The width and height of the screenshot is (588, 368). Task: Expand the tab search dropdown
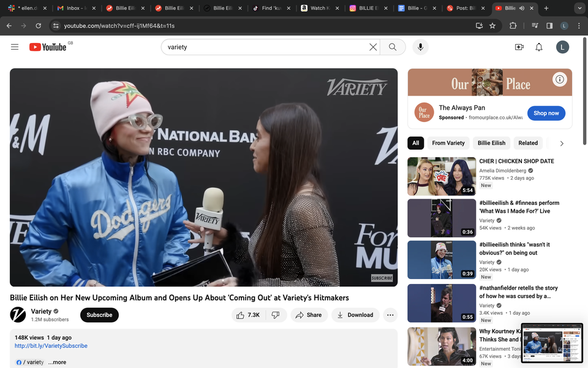coord(580,8)
